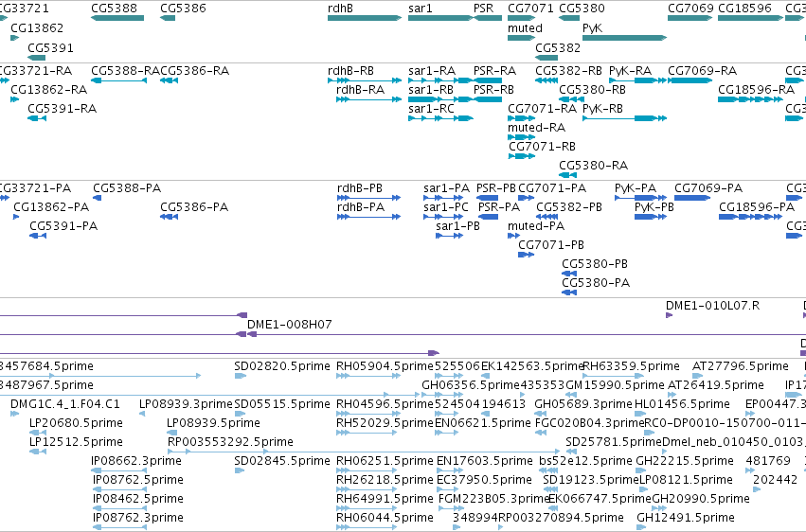Click the CG5388 gene arrow glyph
This screenshot has width=806, height=532.
pos(117,18)
